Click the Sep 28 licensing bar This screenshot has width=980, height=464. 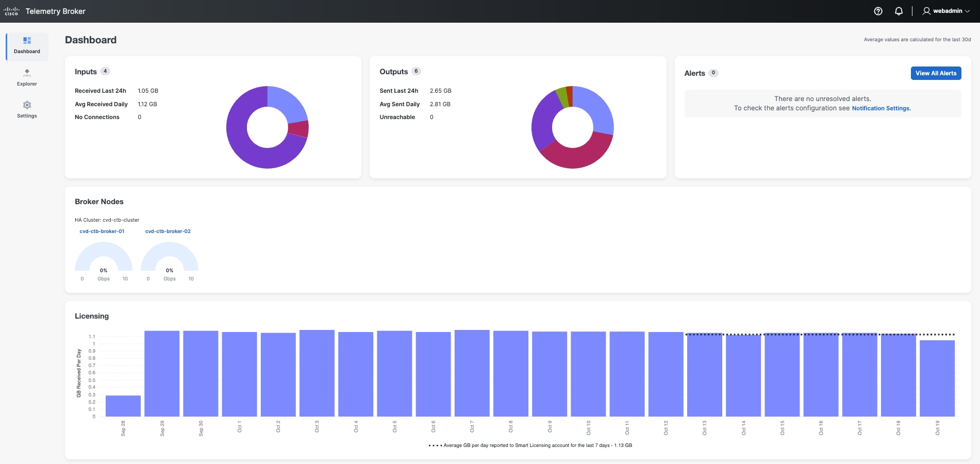coord(123,406)
